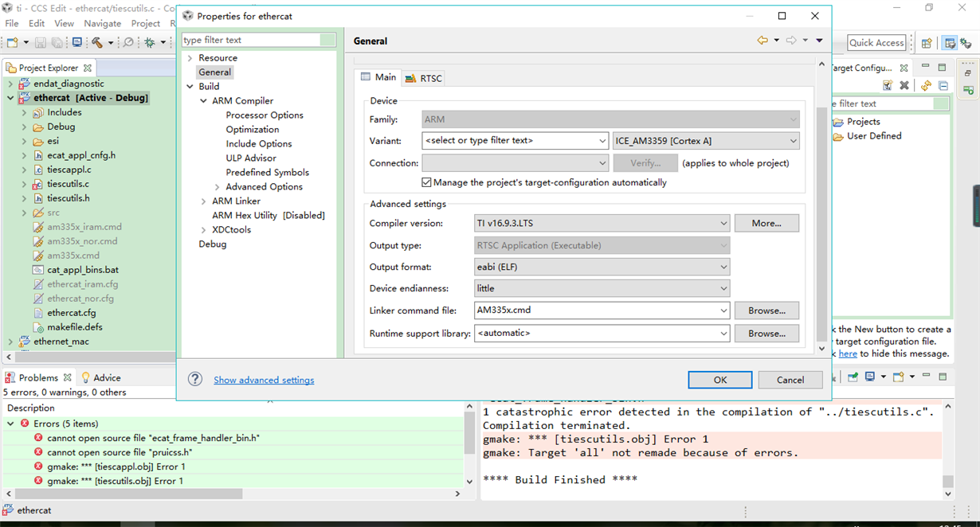Viewport: 980px width, 527px height.
Task: Click the Back arrow in Properties dialog
Action: [x=762, y=41]
